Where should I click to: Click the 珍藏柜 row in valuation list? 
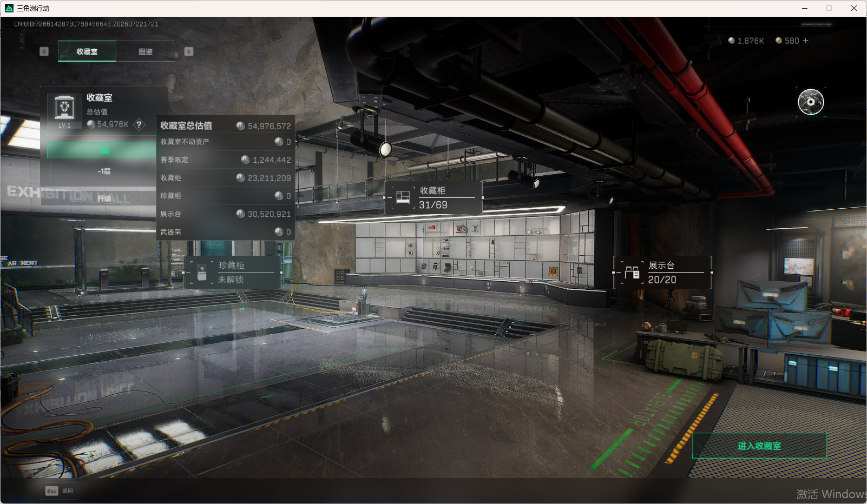(226, 196)
